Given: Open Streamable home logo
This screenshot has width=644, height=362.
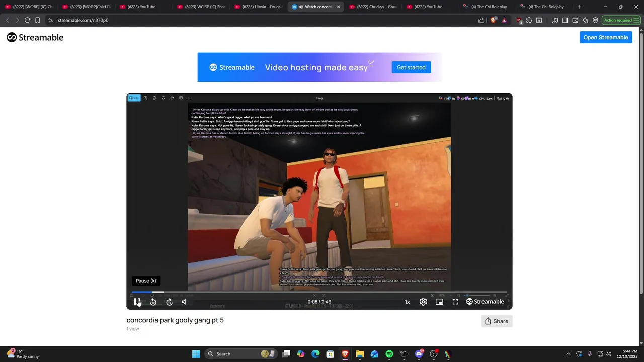Looking at the screenshot, I should click(x=35, y=37).
